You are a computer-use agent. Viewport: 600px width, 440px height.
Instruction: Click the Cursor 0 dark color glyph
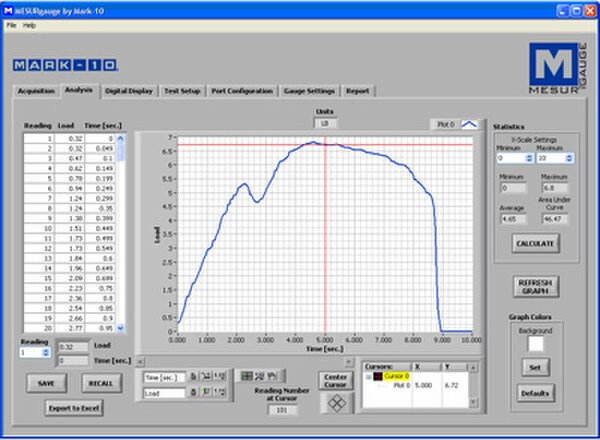point(378,377)
